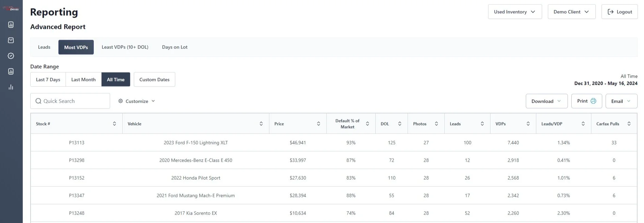
Task: Expand Demo Client dropdown
Action: tap(572, 12)
